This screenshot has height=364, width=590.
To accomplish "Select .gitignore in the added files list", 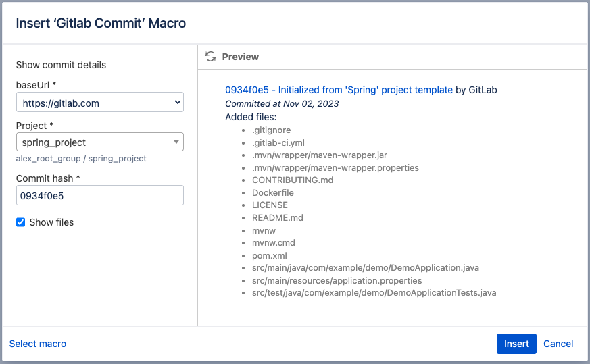I will coord(272,130).
